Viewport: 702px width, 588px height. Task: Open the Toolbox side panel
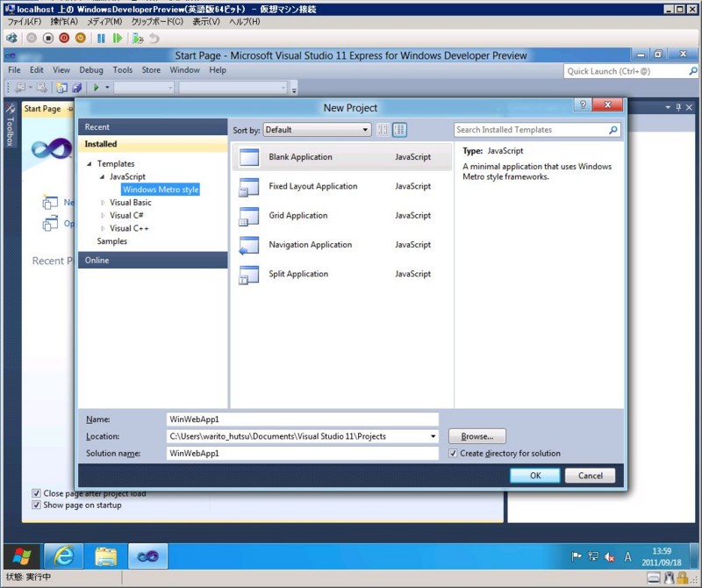pyautogui.click(x=10, y=125)
